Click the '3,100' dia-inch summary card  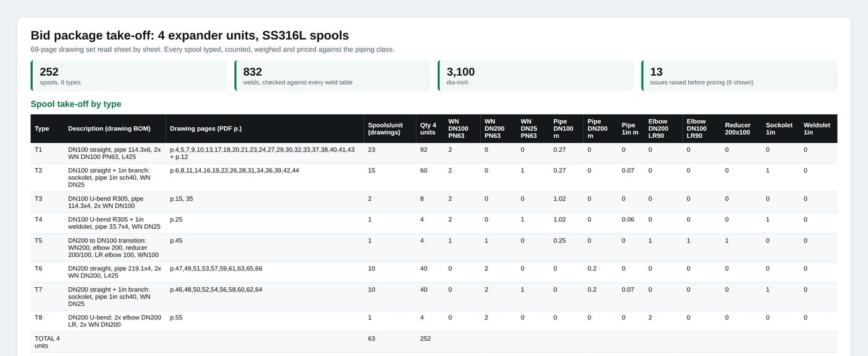point(536,76)
